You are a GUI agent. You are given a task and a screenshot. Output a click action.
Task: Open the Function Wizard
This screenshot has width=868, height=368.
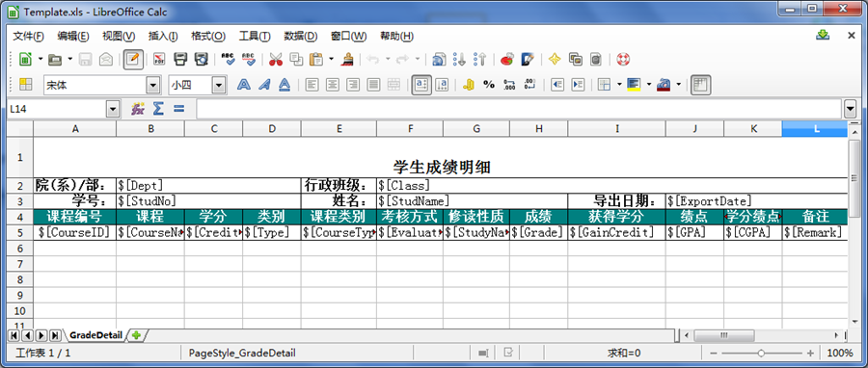pyautogui.click(x=137, y=109)
